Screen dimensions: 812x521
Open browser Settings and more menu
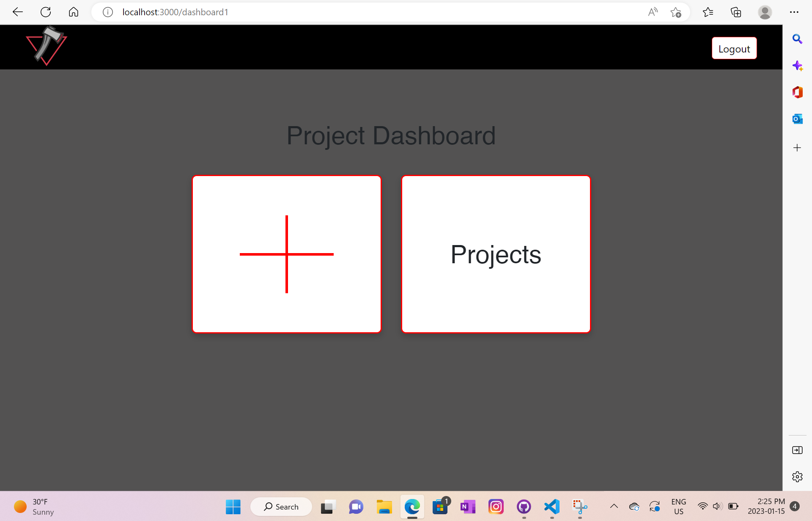point(794,12)
